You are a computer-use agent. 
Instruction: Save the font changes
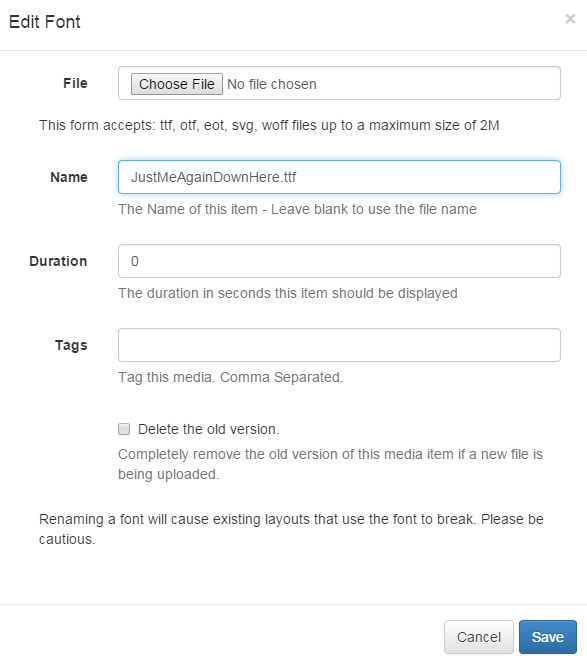[x=548, y=637]
